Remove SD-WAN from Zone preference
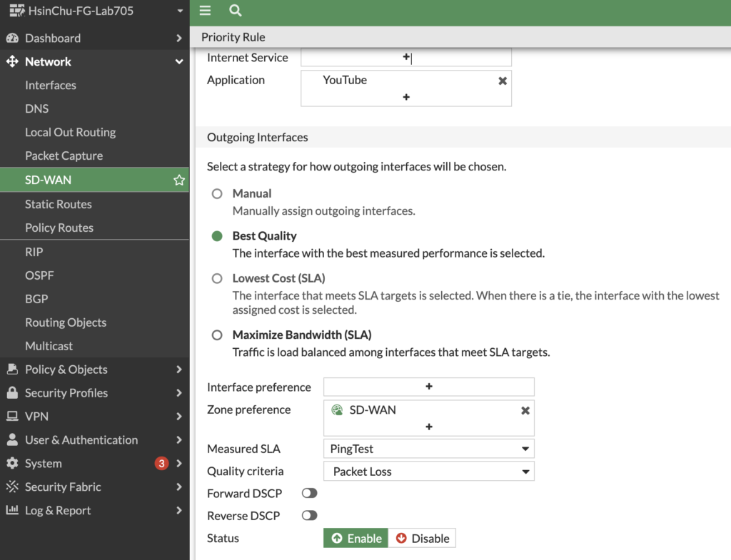The image size is (731, 560). [x=525, y=410]
